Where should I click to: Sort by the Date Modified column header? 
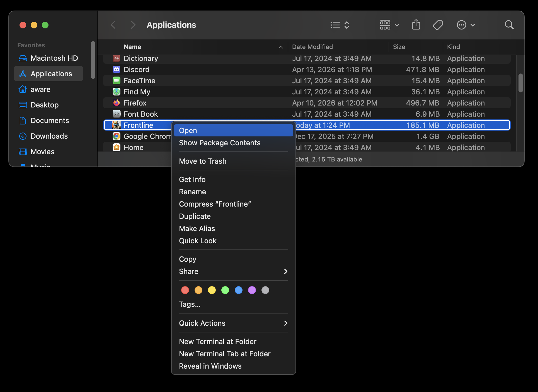[x=312, y=47]
